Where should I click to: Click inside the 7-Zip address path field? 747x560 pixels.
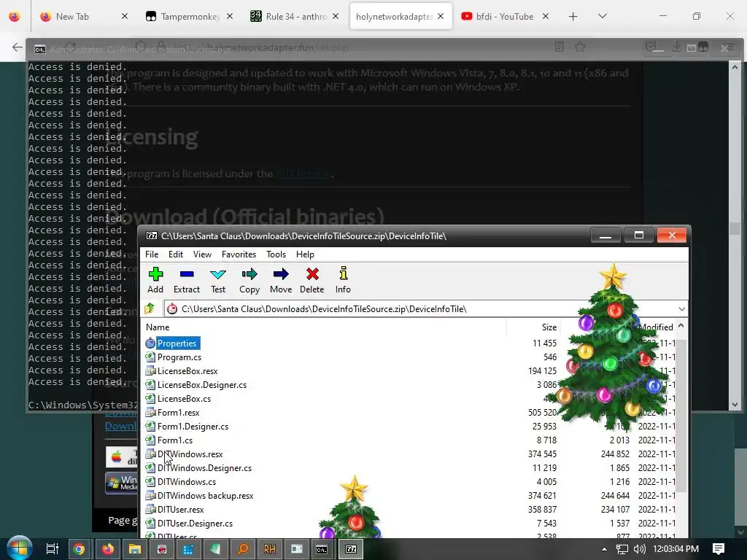click(420, 309)
